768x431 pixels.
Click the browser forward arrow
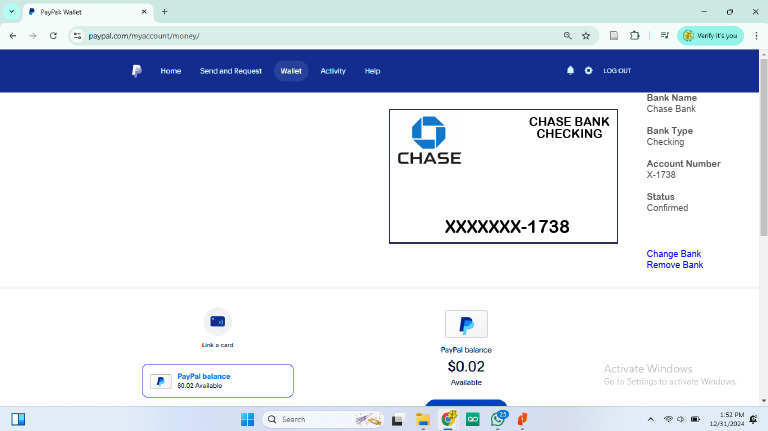[33, 36]
